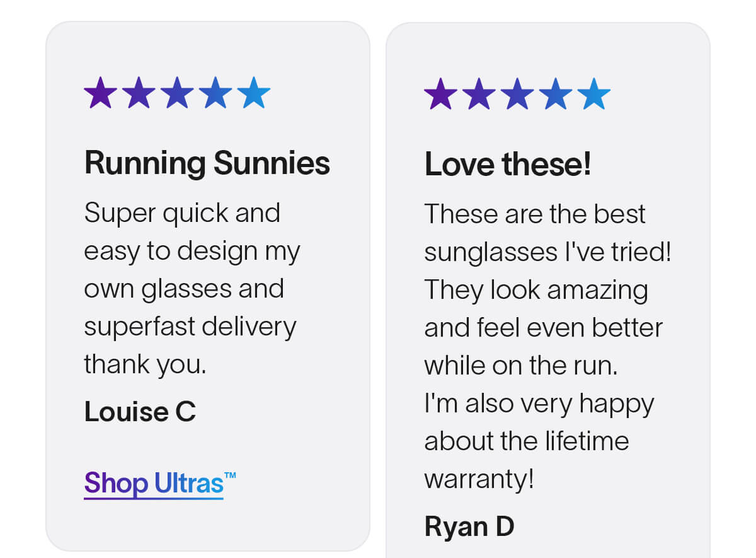Click the Love these! review heading
Viewport: 756px width, 558px height.
(508, 164)
